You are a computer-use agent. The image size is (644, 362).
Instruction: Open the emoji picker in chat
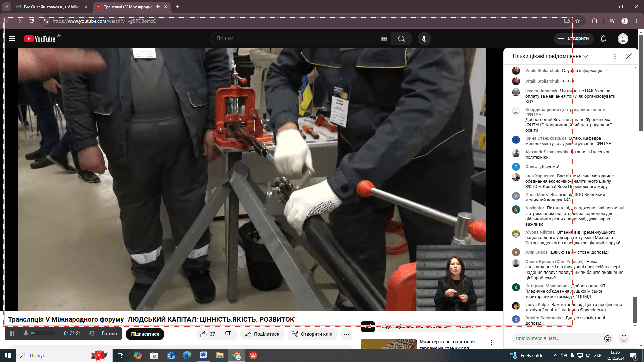point(607,339)
